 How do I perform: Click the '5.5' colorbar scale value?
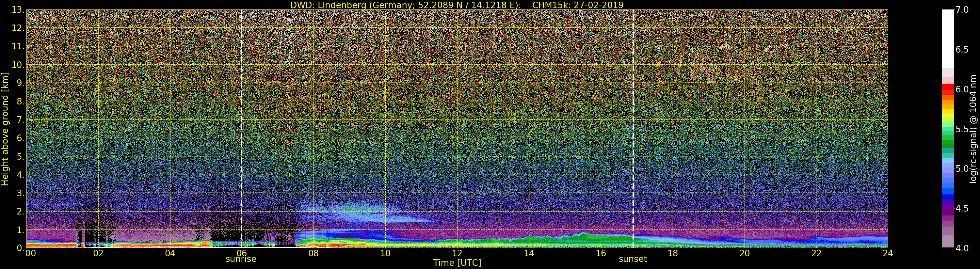[x=962, y=129]
